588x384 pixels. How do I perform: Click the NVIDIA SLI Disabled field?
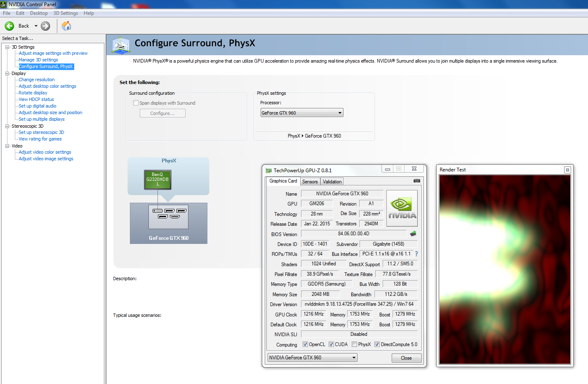pyautogui.click(x=359, y=334)
